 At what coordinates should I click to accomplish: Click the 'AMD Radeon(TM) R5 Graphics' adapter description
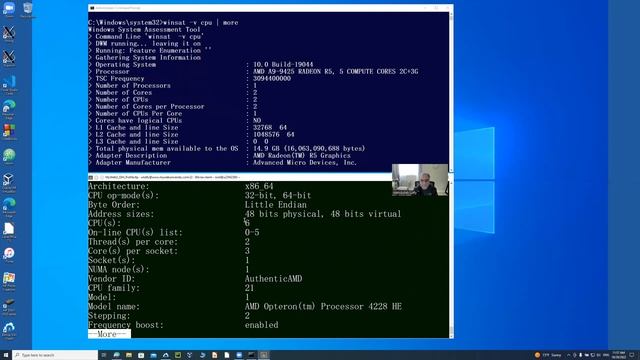tap(302, 156)
